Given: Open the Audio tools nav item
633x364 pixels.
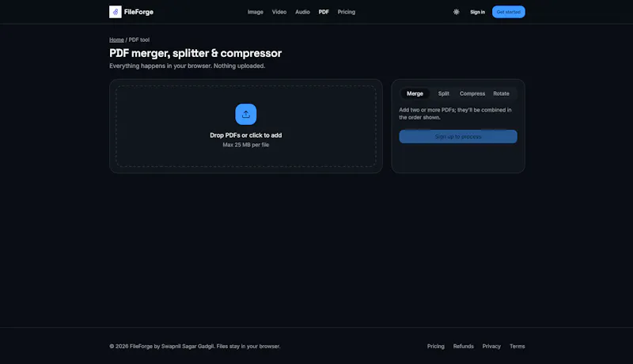Looking at the screenshot, I should tap(302, 12).
